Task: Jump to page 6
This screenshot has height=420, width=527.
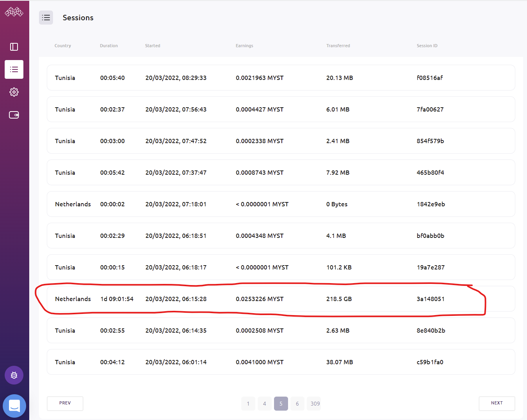Action: (297, 404)
